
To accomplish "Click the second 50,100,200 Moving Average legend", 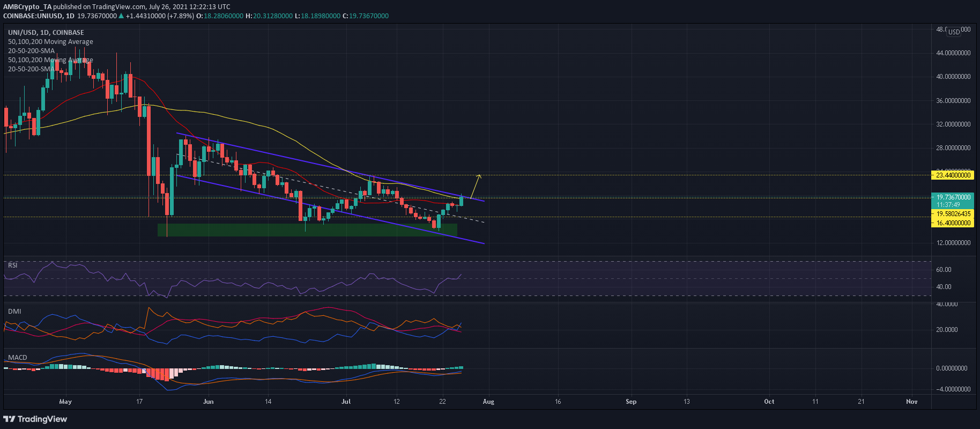I will coord(50,60).
